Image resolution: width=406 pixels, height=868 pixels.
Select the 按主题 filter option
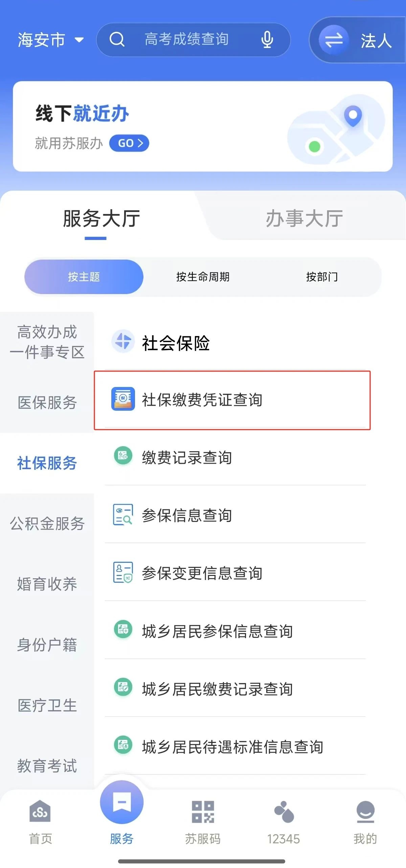point(84,276)
